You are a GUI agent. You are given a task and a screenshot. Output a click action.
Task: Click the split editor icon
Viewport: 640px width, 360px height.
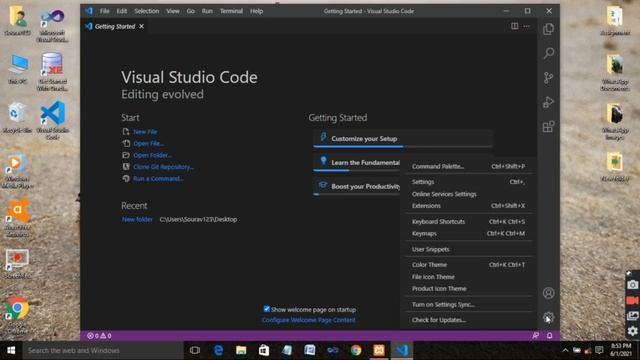[514, 26]
